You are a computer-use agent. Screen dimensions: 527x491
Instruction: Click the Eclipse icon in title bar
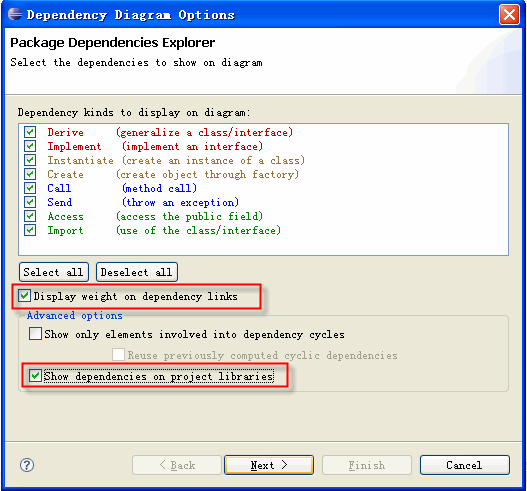15,14
